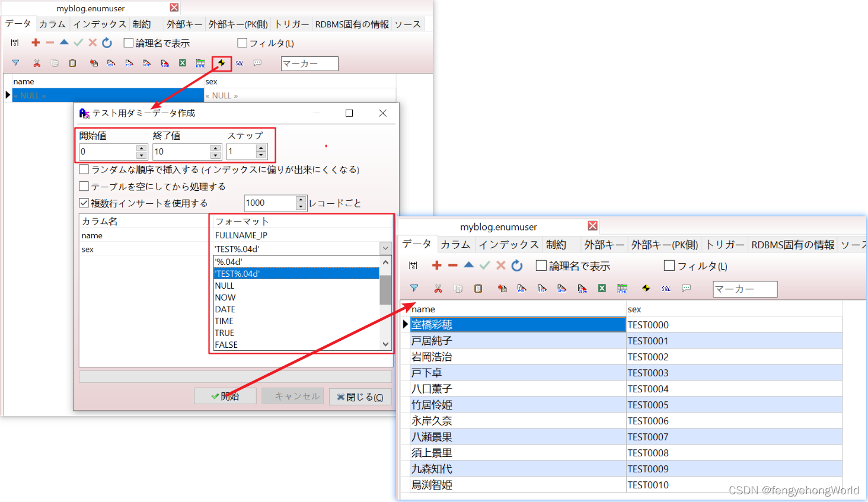Click the clipboard paste icon in the NULL-row window
This screenshot has height=502, width=868.
[72, 63]
